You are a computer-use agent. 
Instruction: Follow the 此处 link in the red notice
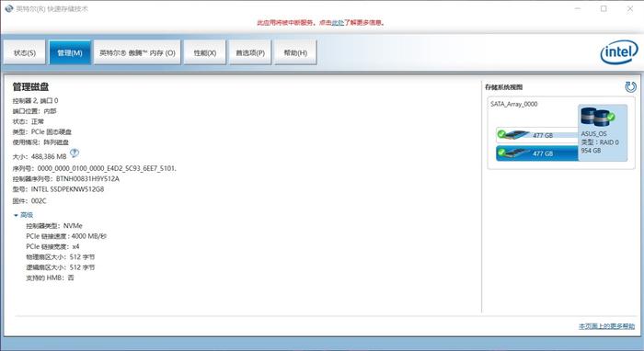(x=338, y=23)
